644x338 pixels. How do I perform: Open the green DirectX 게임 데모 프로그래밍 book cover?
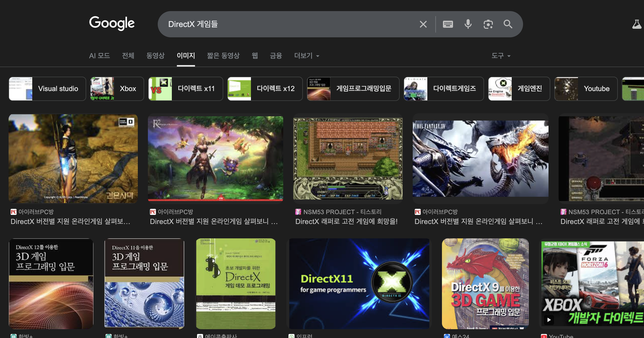236,284
